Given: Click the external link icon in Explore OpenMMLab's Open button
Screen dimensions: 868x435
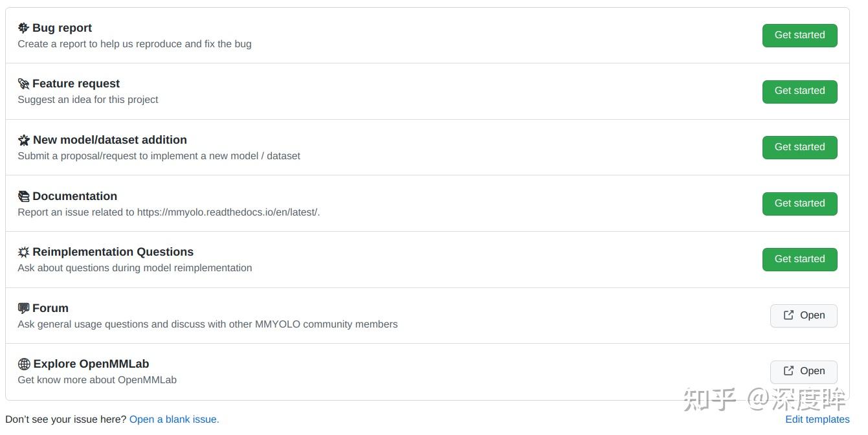Looking at the screenshot, I should [x=788, y=371].
